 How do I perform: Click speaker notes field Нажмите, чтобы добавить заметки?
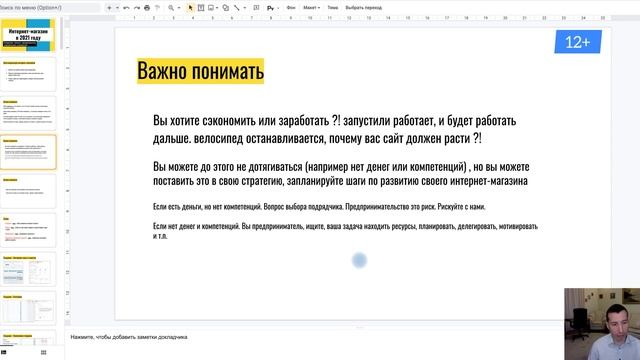point(129,337)
